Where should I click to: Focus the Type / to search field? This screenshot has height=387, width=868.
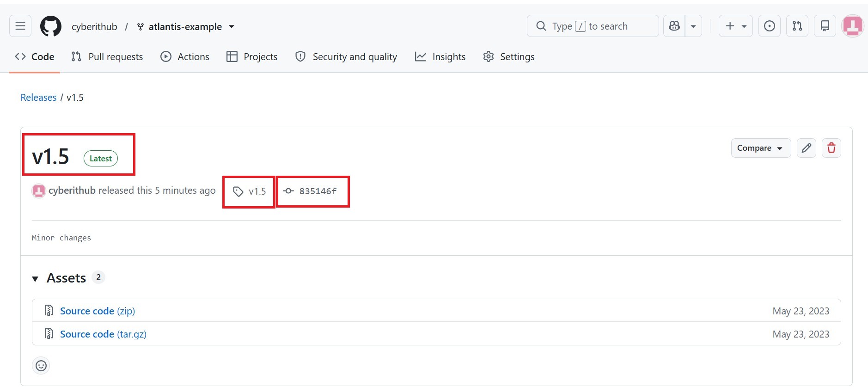[x=593, y=26]
